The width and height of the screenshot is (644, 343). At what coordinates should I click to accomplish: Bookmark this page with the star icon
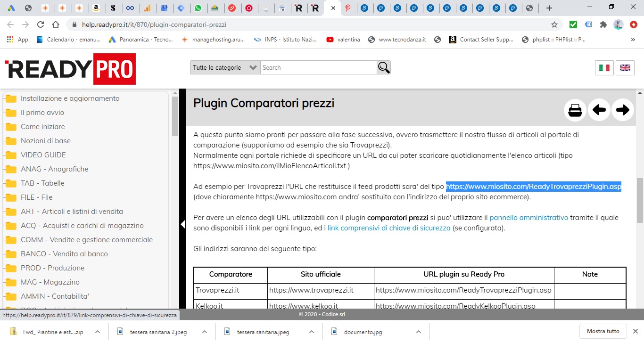click(554, 24)
